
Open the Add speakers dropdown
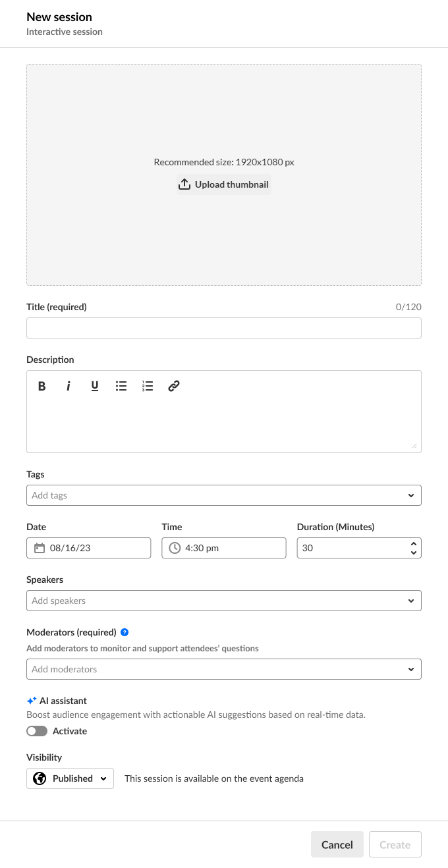[x=411, y=601]
